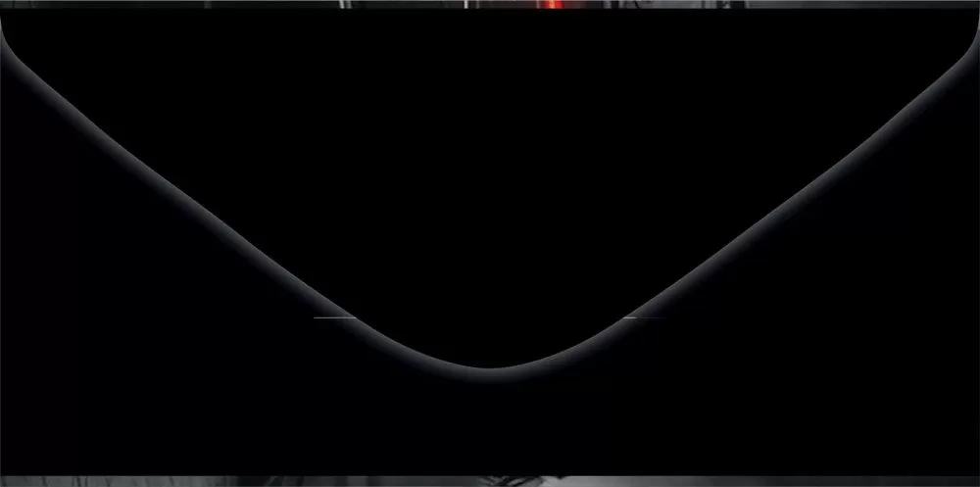980x487 pixels.
Task: Click the short white line left of flap
Action: 334,317
